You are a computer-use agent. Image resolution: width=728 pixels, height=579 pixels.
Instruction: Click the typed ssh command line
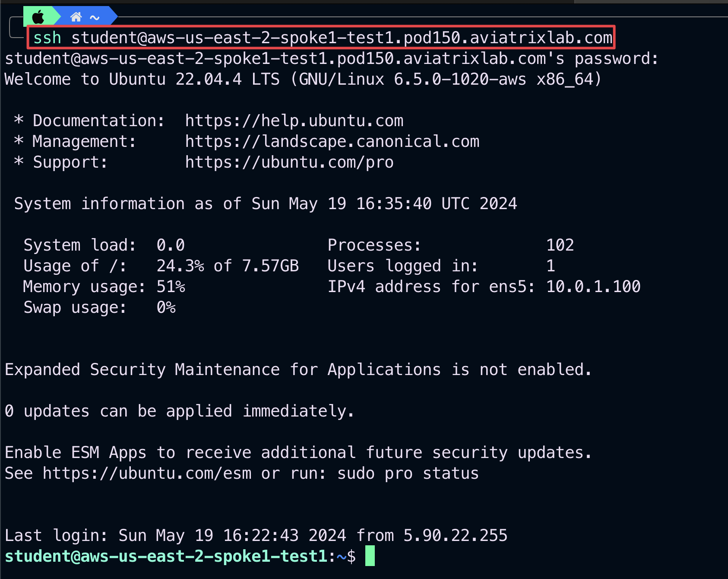coord(323,38)
